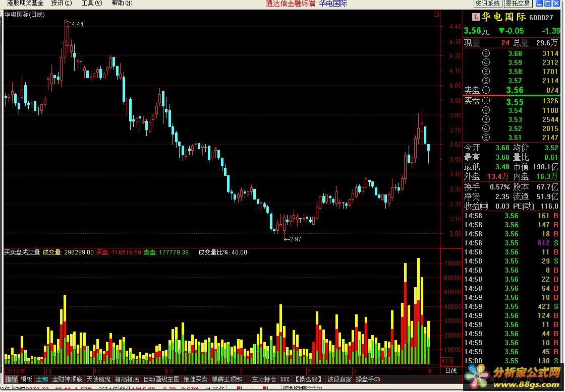Click the 4.40 price level on chart axis
The height and width of the screenshot is (392, 565).
pyautogui.click(x=456, y=26)
